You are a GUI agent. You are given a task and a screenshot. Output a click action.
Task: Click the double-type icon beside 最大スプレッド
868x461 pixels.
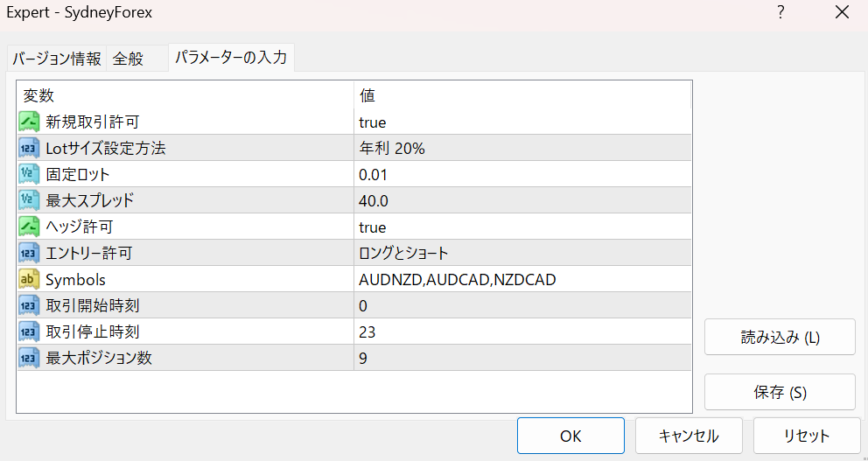[30, 200]
